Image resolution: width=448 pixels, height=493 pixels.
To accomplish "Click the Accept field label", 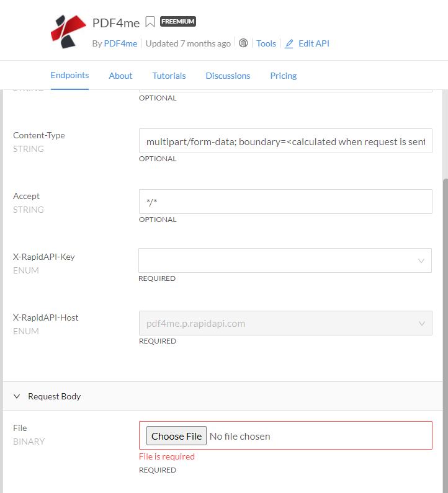I will click(x=27, y=196).
